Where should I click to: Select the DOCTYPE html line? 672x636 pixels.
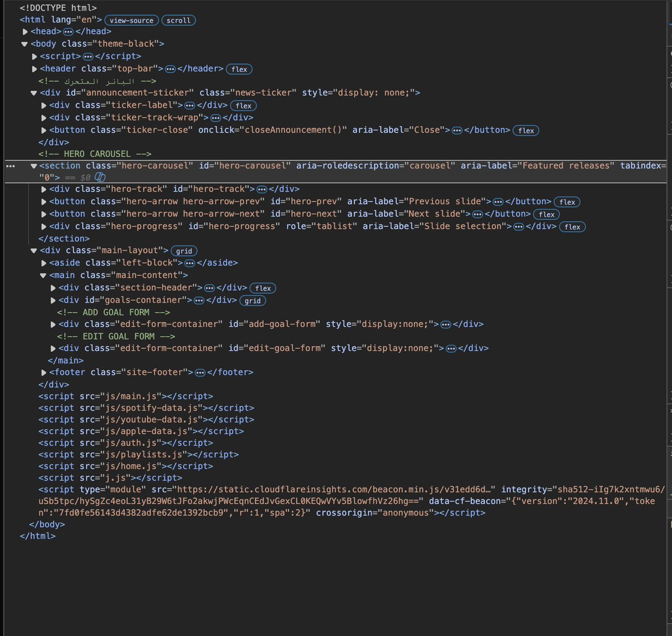(58, 8)
